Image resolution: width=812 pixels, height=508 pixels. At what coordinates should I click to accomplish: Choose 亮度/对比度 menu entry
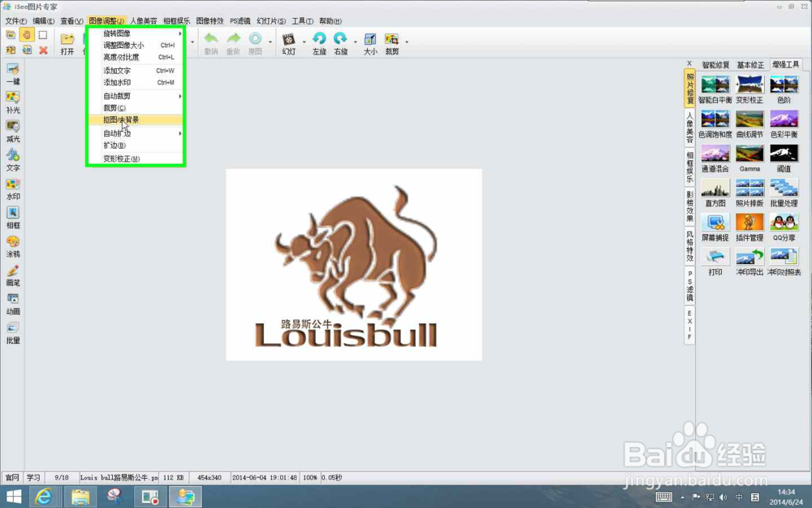(135, 57)
